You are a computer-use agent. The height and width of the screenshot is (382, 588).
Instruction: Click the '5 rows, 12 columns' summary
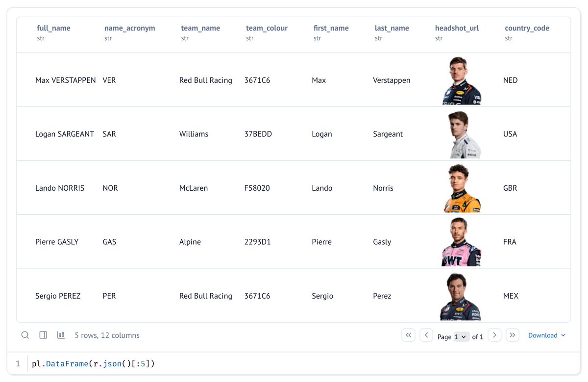pyautogui.click(x=107, y=335)
